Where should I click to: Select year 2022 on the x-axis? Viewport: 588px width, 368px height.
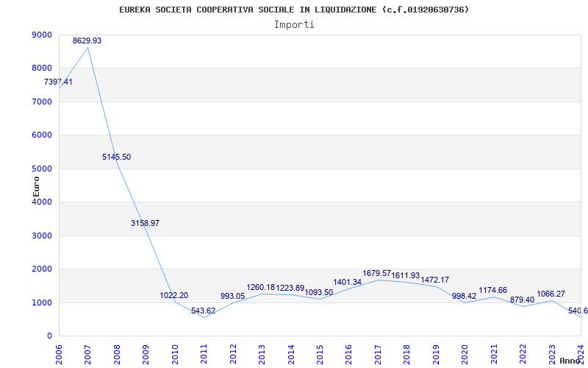pos(523,354)
